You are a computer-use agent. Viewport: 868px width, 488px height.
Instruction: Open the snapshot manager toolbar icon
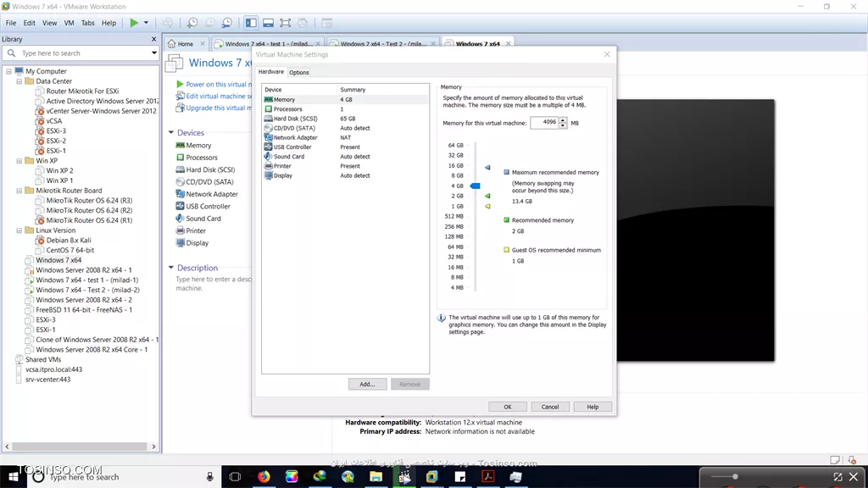227,23
